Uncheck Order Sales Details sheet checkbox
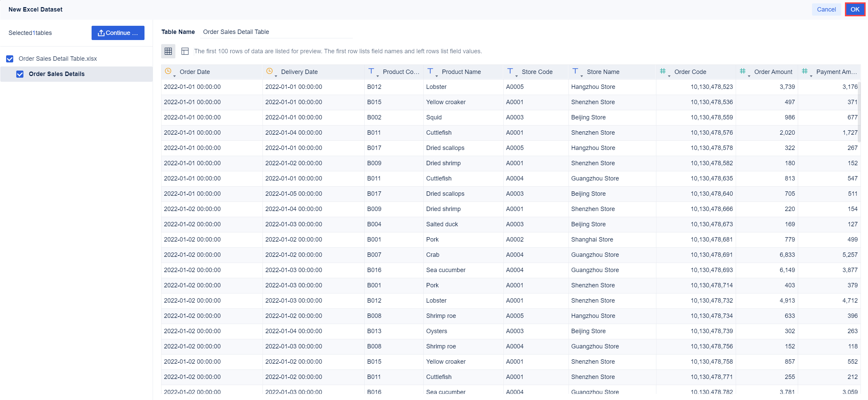 pyautogui.click(x=20, y=74)
